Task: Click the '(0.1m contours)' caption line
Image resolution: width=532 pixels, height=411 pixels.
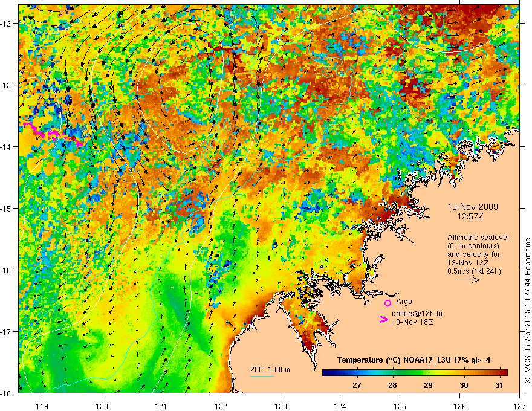Action: coord(473,246)
